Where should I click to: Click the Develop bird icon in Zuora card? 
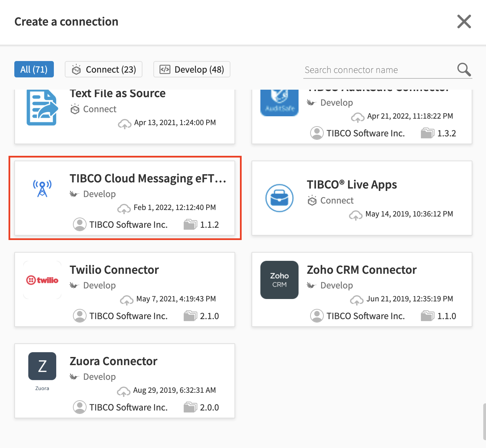click(74, 376)
